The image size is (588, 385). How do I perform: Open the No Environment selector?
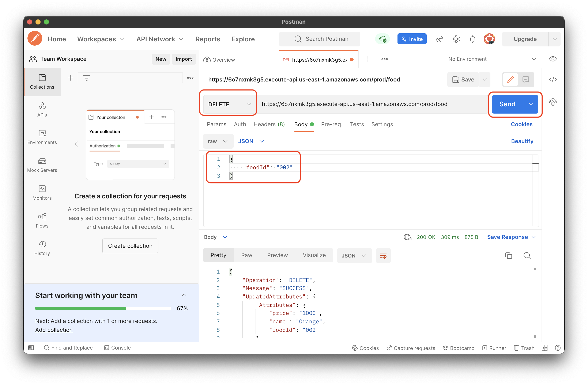[x=492, y=59]
